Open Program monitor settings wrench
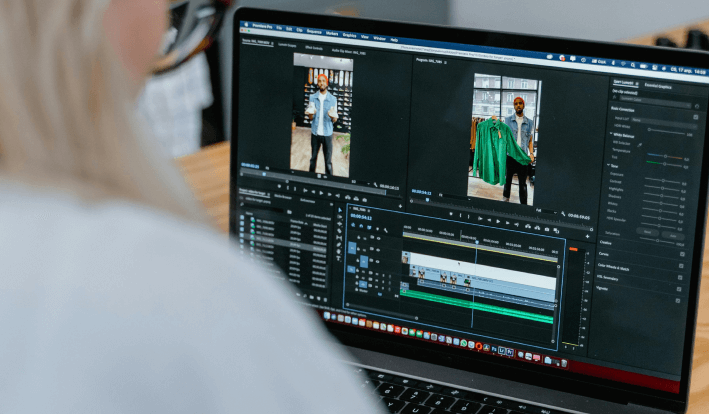Screen dimensions: 709x414 click(563, 214)
